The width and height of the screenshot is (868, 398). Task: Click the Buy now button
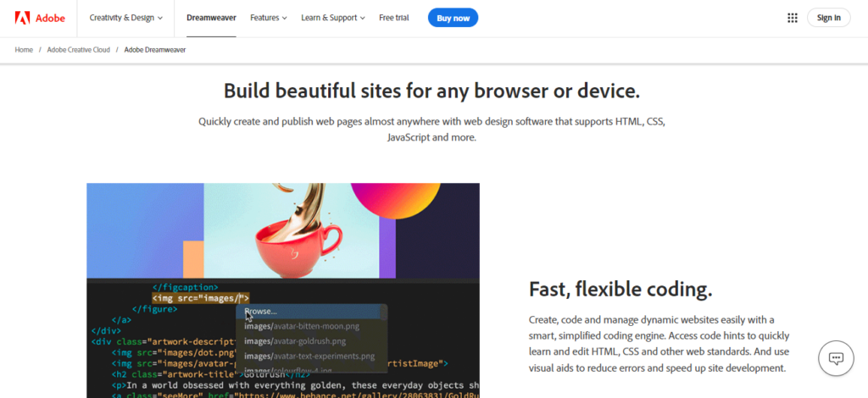453,18
